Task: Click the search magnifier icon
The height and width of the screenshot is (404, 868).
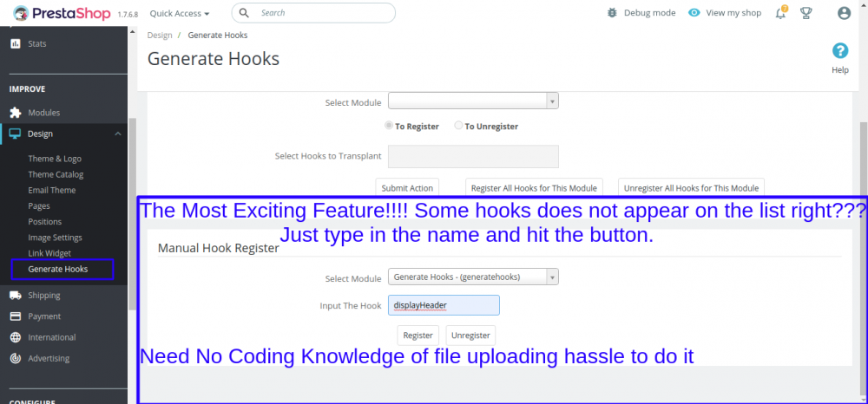Action: tap(244, 13)
